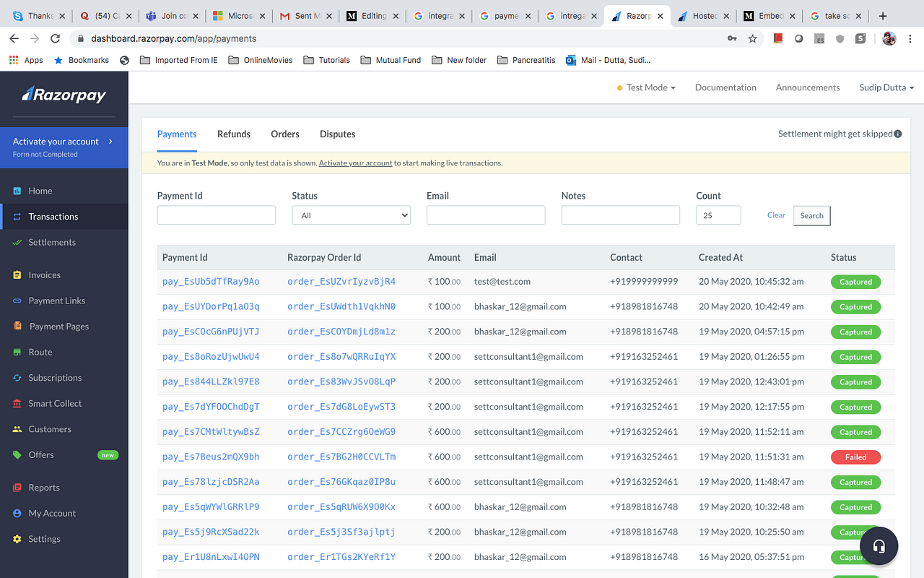Image resolution: width=924 pixels, height=578 pixels.
Task: Click Payment Links chain icon
Action: tap(17, 301)
